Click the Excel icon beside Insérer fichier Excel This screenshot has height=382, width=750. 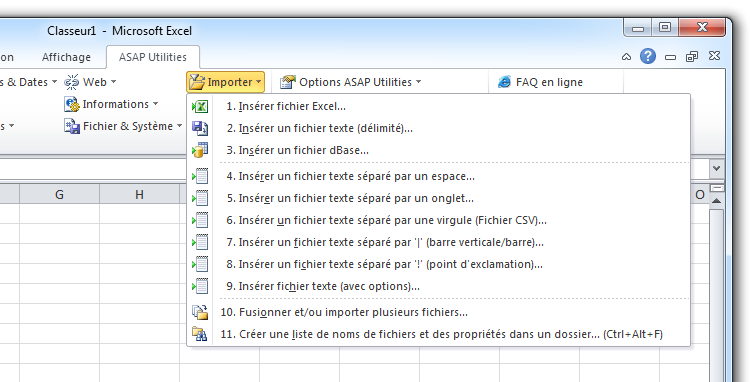coord(200,107)
